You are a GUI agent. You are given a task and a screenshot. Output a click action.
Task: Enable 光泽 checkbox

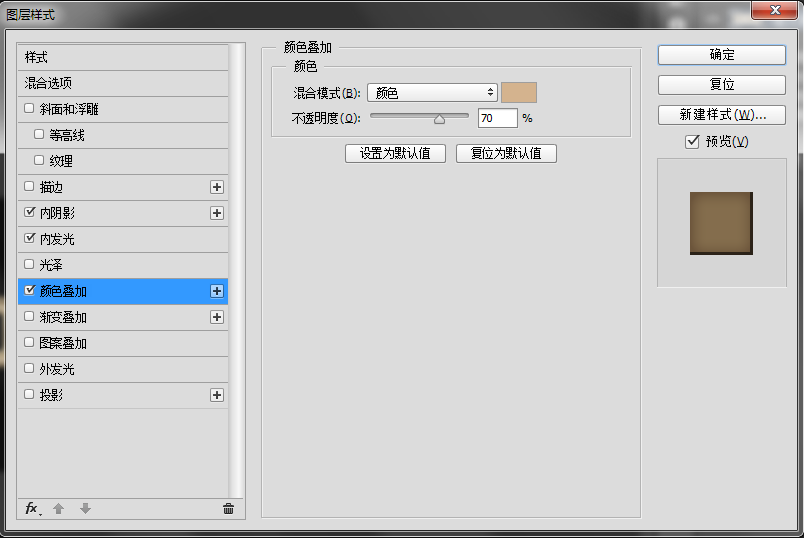(x=29, y=264)
